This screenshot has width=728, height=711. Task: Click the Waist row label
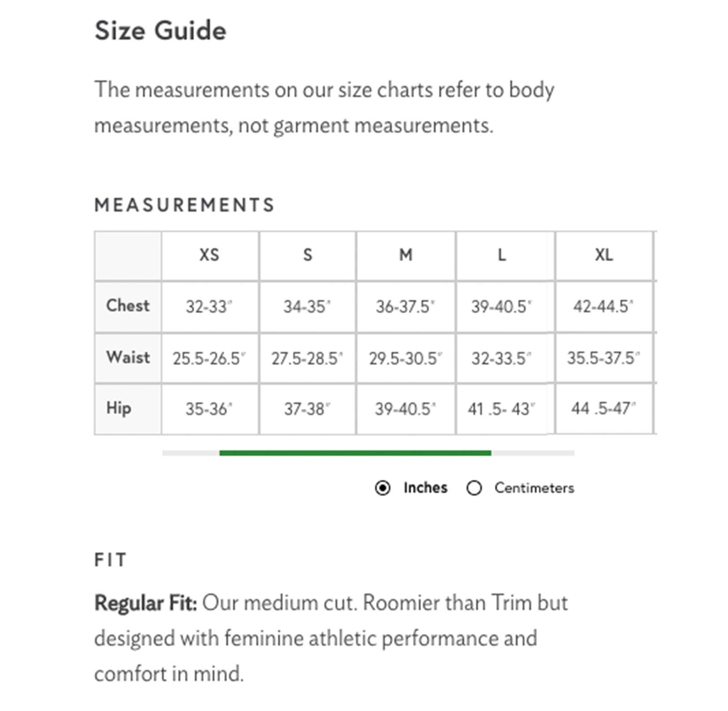tap(128, 358)
